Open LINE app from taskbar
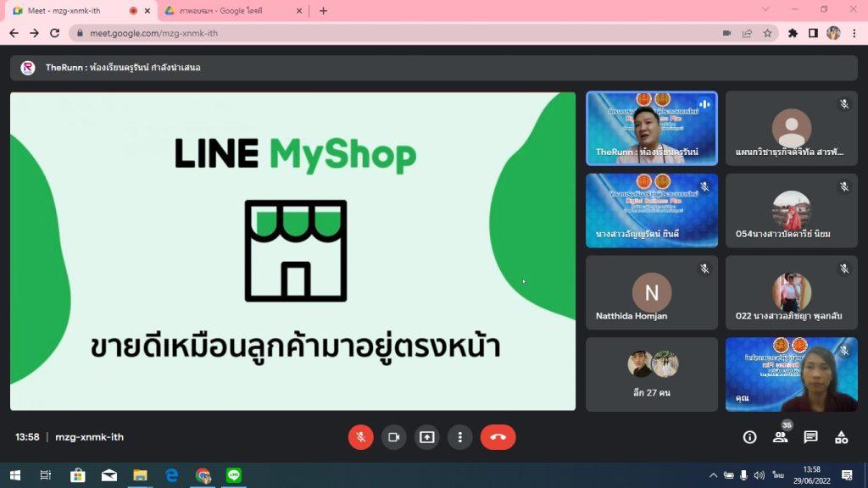 coord(234,475)
